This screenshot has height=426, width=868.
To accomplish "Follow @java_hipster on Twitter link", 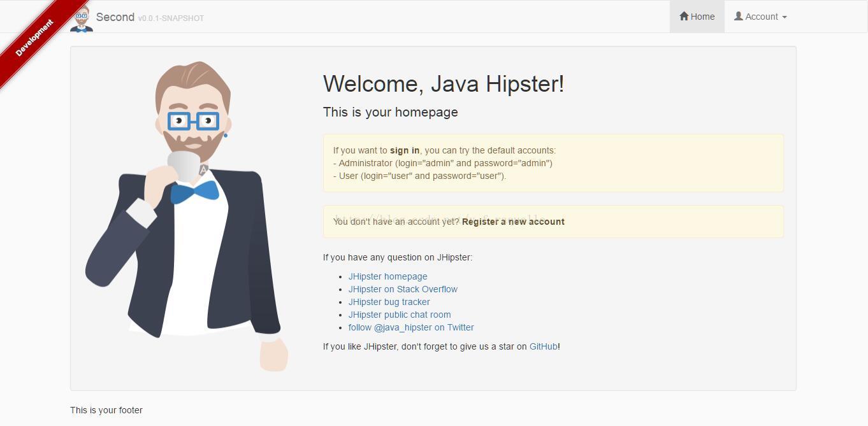I will (411, 327).
